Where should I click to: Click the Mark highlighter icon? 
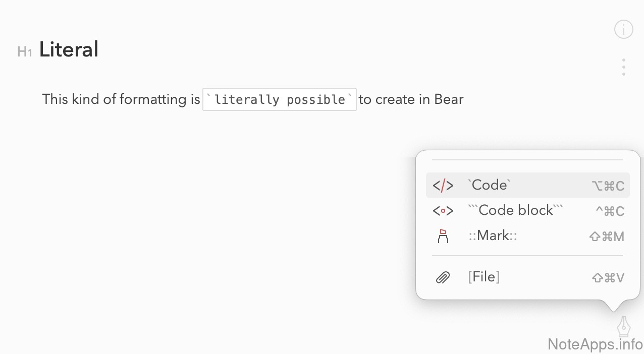click(x=443, y=236)
